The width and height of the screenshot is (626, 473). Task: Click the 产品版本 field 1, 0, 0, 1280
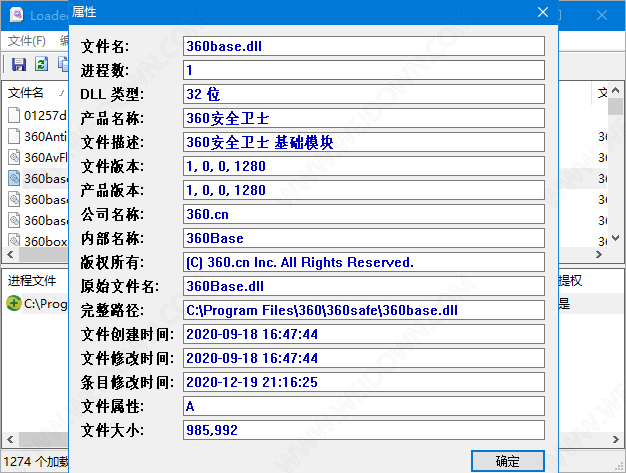pyautogui.click(x=364, y=190)
